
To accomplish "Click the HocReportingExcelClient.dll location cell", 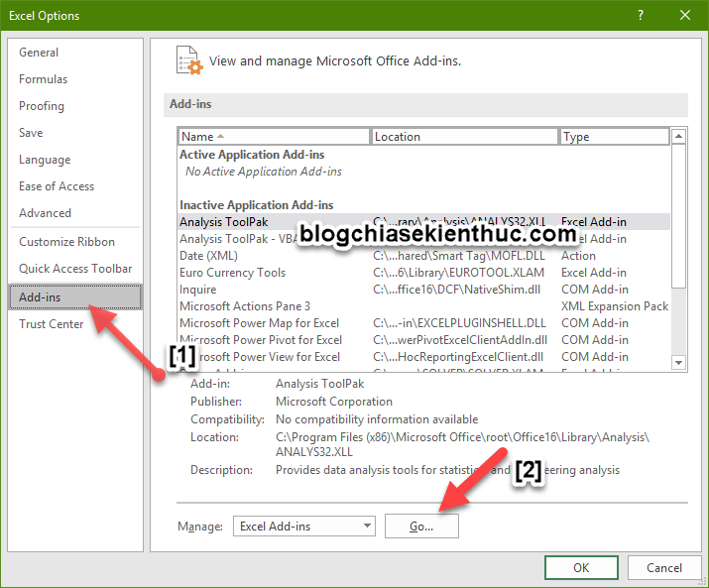I will point(458,357).
